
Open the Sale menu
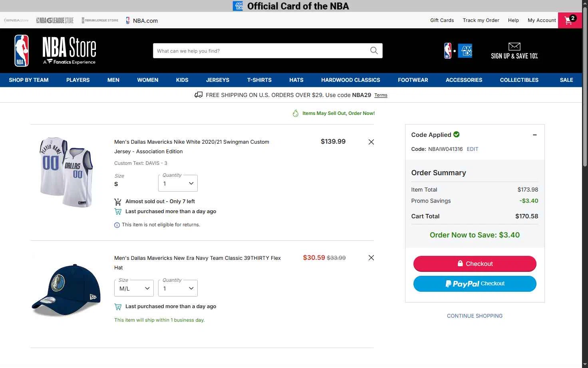566,80
